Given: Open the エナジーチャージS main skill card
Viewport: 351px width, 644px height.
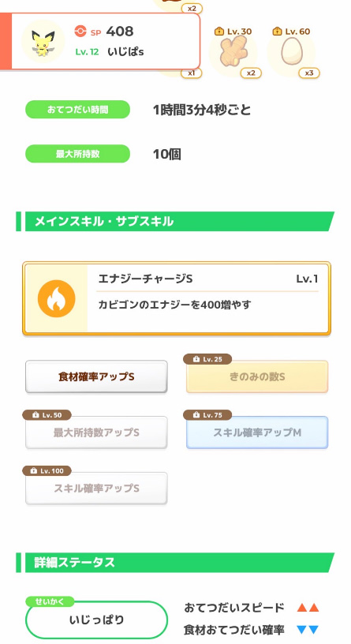Looking at the screenshot, I should click(177, 298).
